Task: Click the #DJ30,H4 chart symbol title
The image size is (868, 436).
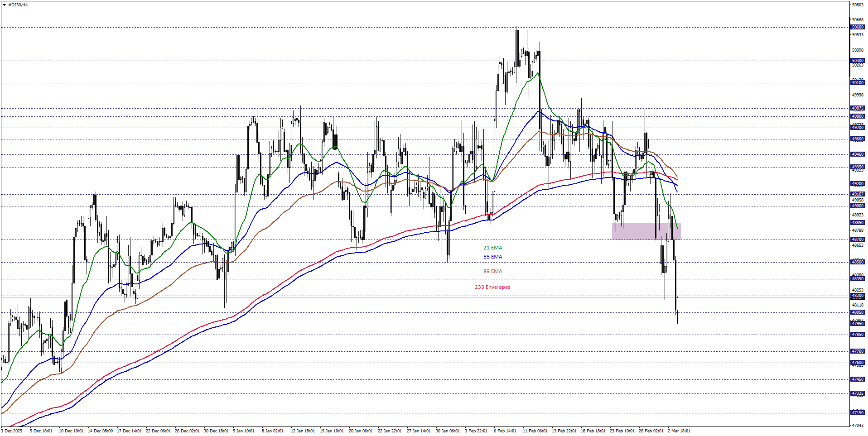Action: click(18, 5)
